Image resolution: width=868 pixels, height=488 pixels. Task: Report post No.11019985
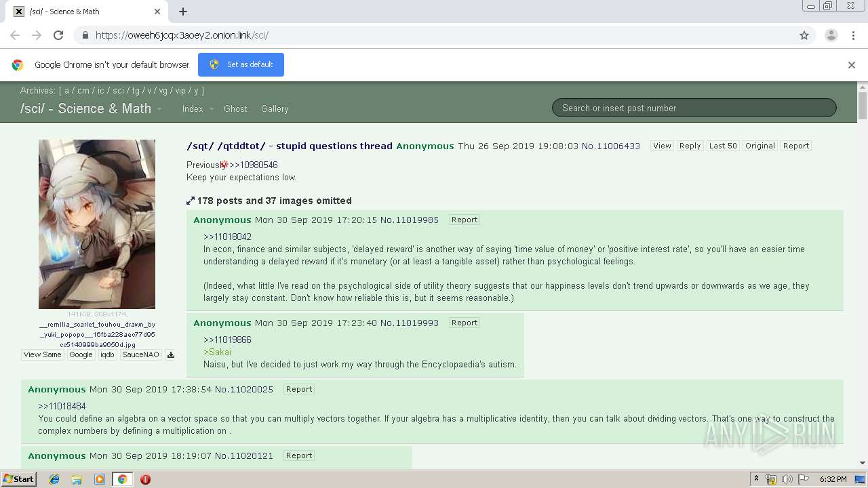point(465,220)
